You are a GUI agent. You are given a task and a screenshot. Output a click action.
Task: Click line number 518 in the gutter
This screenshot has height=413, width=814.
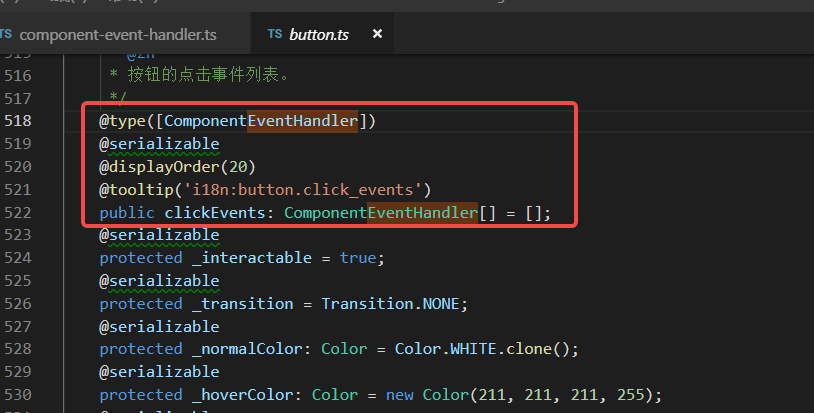click(18, 121)
